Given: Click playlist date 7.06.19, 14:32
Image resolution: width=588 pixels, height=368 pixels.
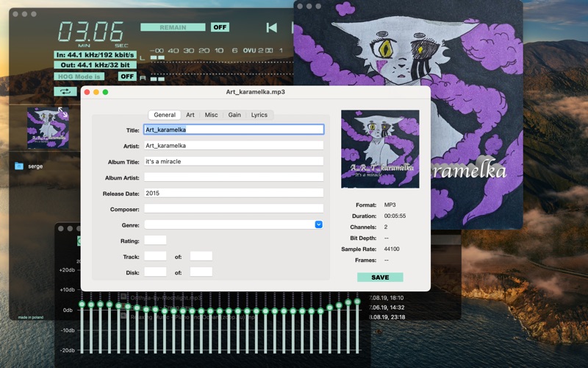Looking at the screenshot, I should 387,307.
